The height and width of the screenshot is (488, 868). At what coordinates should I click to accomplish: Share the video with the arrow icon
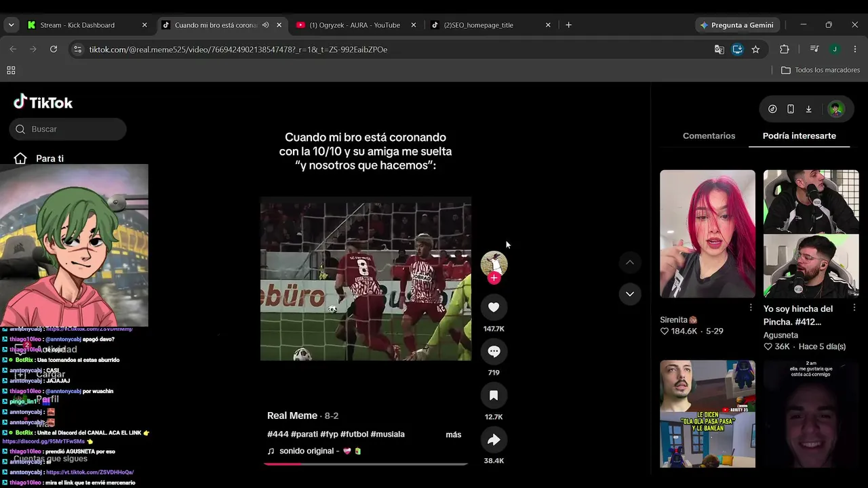494,440
